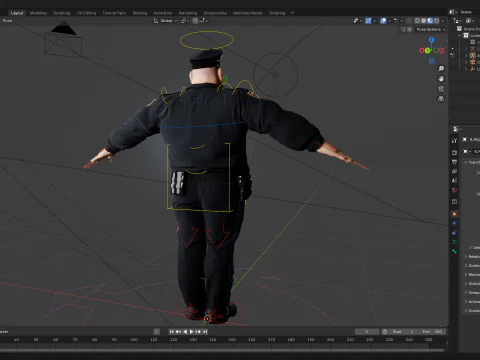Viewport: 480px width, 360px height.
Task: Open the Geometry Nodes workspace tab
Action: (248, 13)
